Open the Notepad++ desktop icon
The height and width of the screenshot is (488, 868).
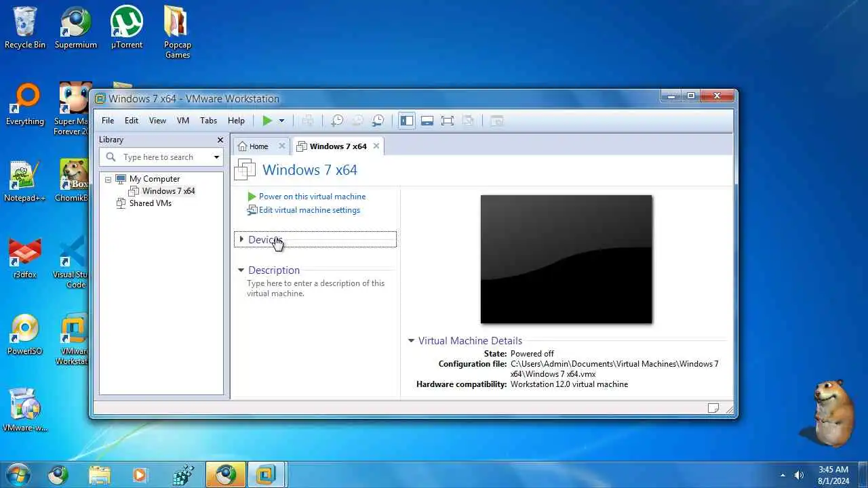click(x=25, y=182)
